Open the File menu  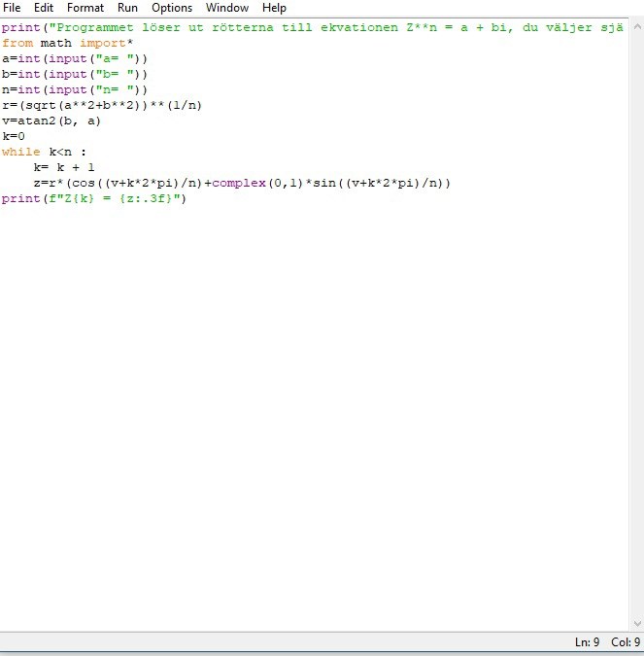click(13, 8)
